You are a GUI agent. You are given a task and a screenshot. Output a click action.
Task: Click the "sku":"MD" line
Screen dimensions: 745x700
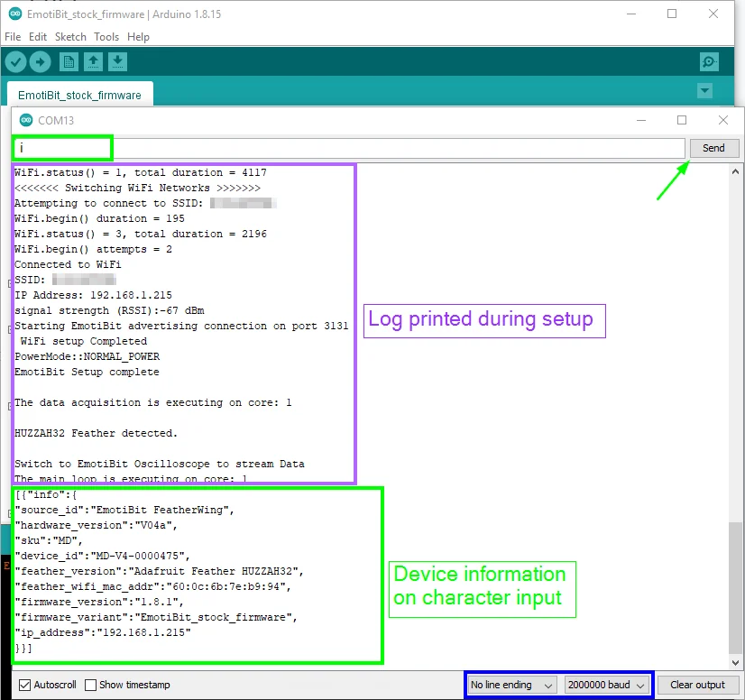pyautogui.click(x=49, y=540)
